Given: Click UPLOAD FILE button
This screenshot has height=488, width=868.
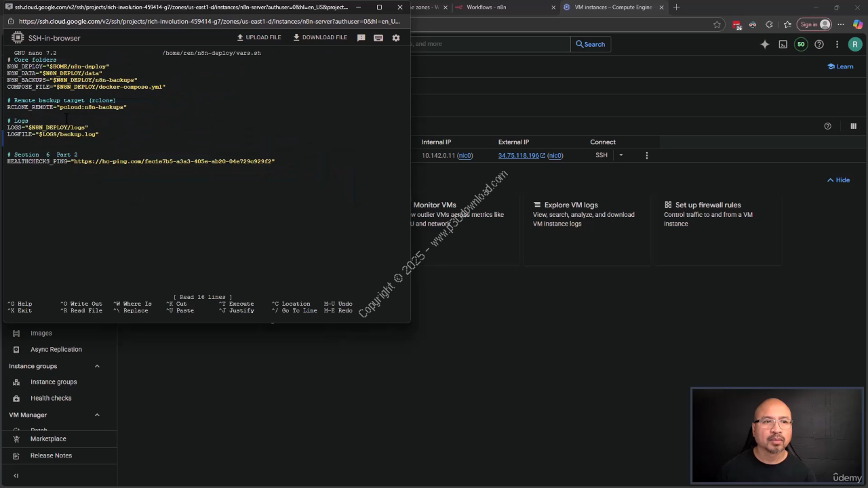Looking at the screenshot, I should click(258, 37).
